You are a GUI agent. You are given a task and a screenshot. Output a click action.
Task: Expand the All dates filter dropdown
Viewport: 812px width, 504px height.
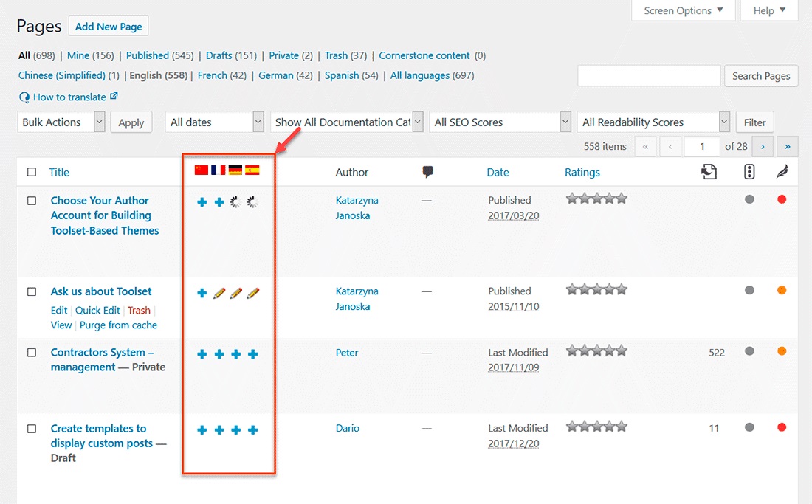pyautogui.click(x=214, y=122)
